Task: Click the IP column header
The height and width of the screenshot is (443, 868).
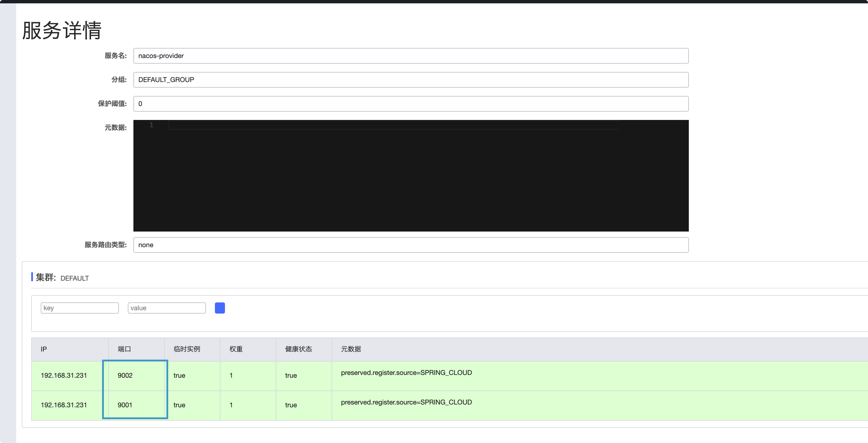Action: coord(44,349)
